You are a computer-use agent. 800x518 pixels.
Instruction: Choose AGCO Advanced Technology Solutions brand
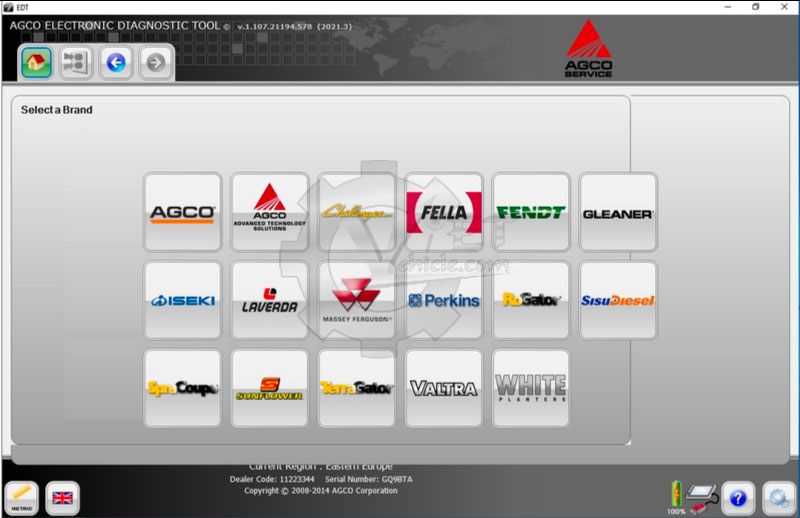coord(269,212)
